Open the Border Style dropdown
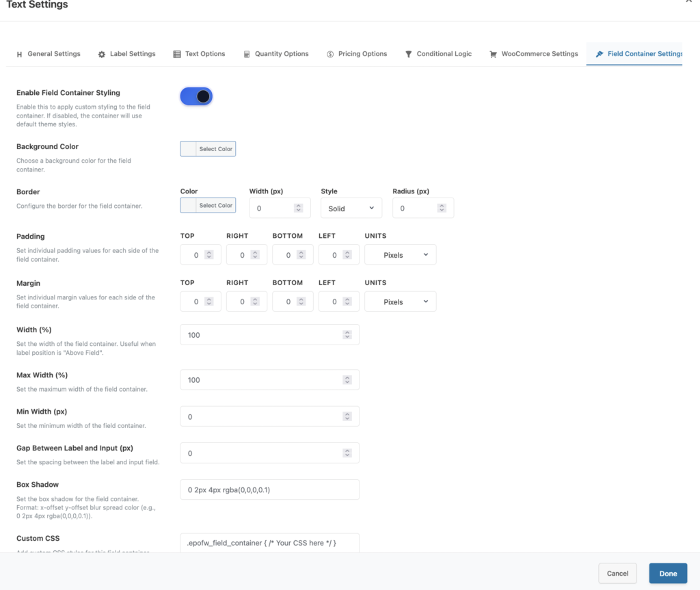The width and height of the screenshot is (700, 590). pyautogui.click(x=351, y=209)
